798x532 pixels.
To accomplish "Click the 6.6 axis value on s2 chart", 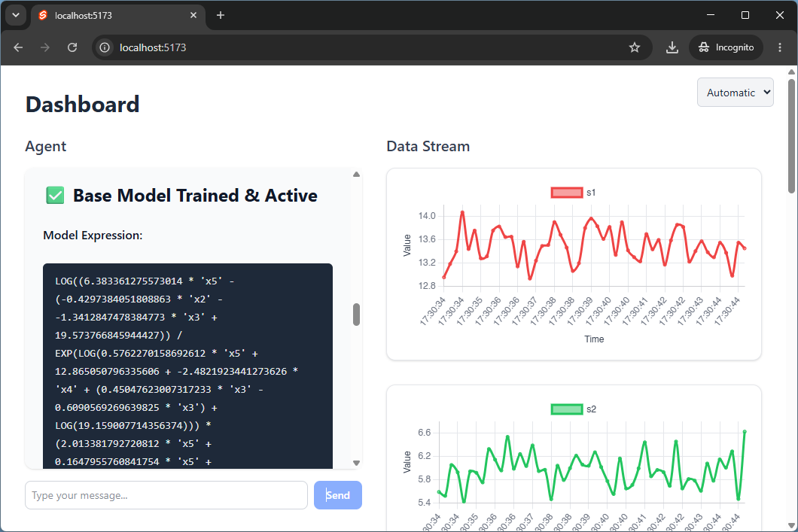I will [x=424, y=433].
